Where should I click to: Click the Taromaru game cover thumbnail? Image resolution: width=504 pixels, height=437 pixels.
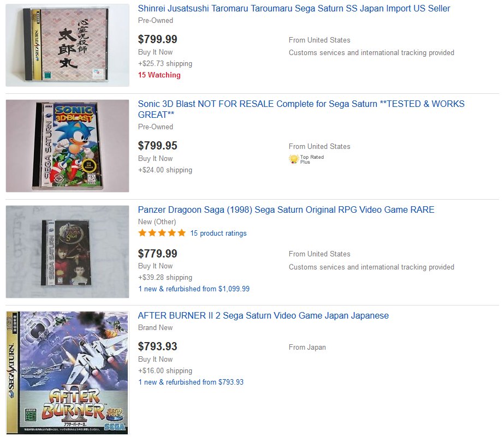68,45
